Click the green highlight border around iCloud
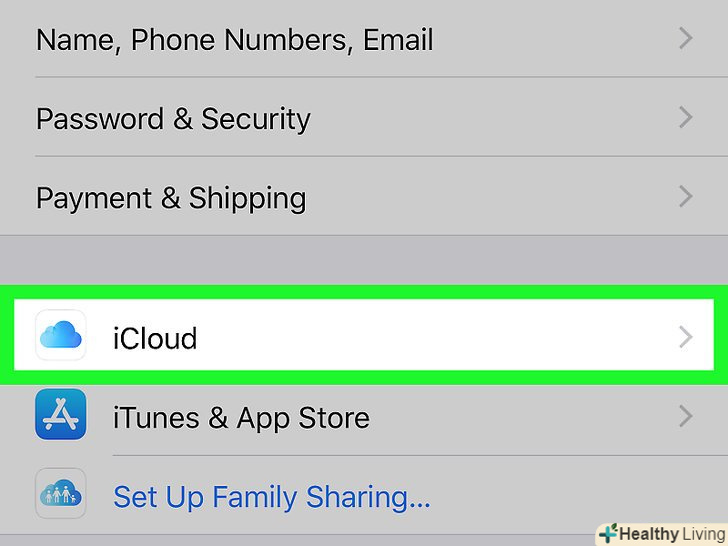The height and width of the screenshot is (546, 728). 364,290
